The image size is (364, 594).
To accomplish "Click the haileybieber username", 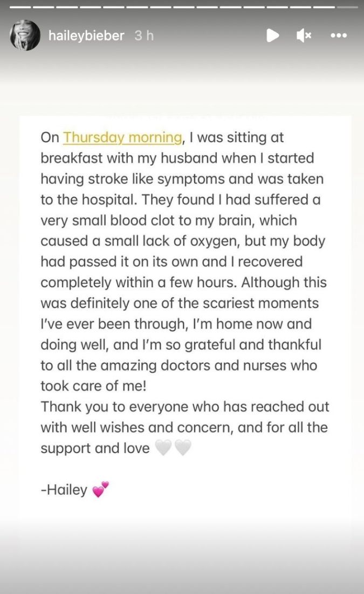I will pyautogui.click(x=86, y=36).
